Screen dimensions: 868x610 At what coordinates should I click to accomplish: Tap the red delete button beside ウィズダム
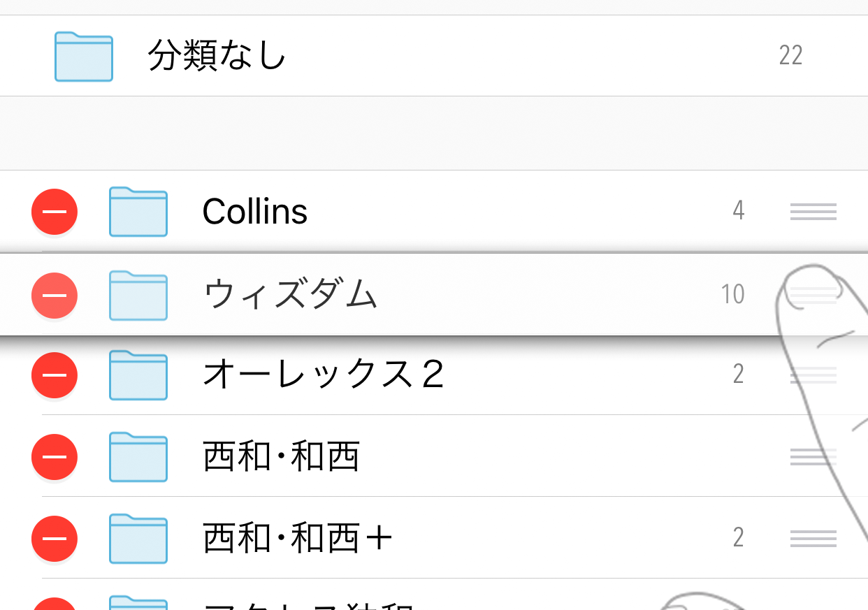click(x=55, y=295)
